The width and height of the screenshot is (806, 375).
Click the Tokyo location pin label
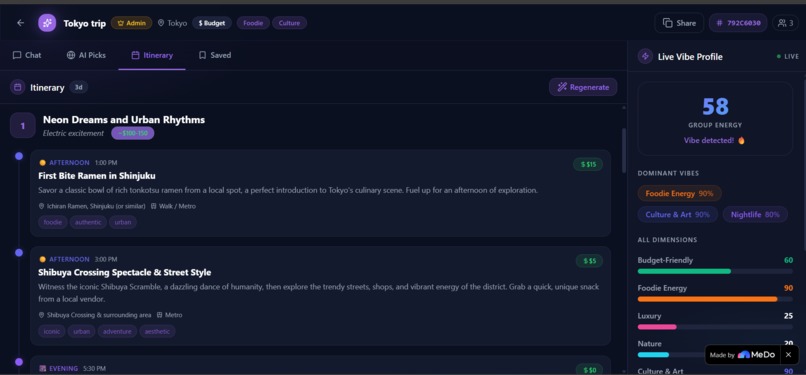[x=172, y=23]
